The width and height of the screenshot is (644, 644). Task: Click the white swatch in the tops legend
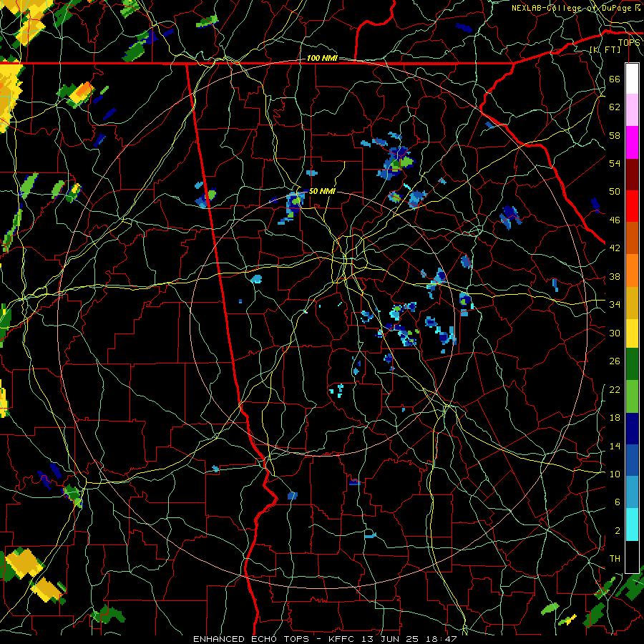[632, 79]
